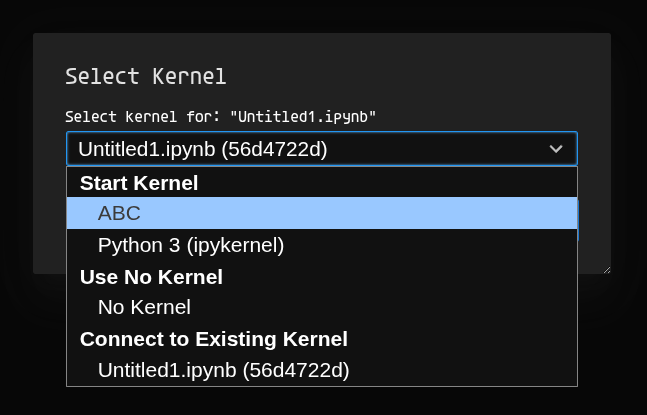
Task: Pick the No Kernel option
Action: coord(143,307)
